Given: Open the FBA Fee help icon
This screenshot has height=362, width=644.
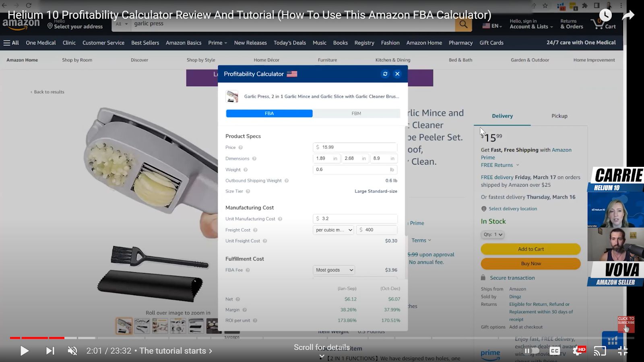Looking at the screenshot, I should point(248,270).
